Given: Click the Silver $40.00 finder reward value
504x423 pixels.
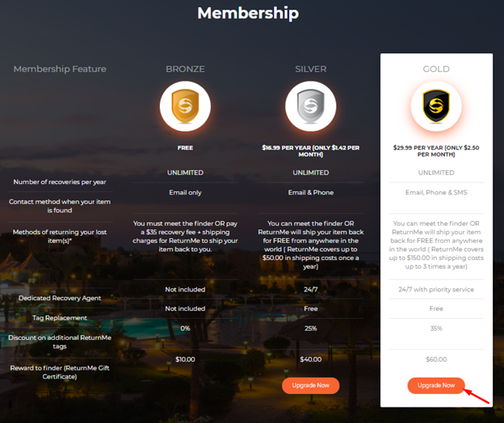Looking at the screenshot, I should pos(310,359).
